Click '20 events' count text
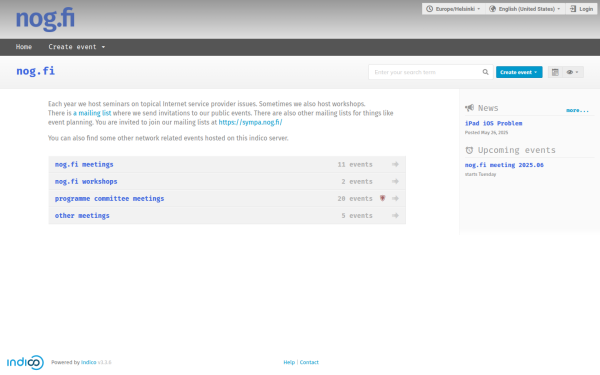The height and width of the screenshot is (375, 600). point(355,199)
